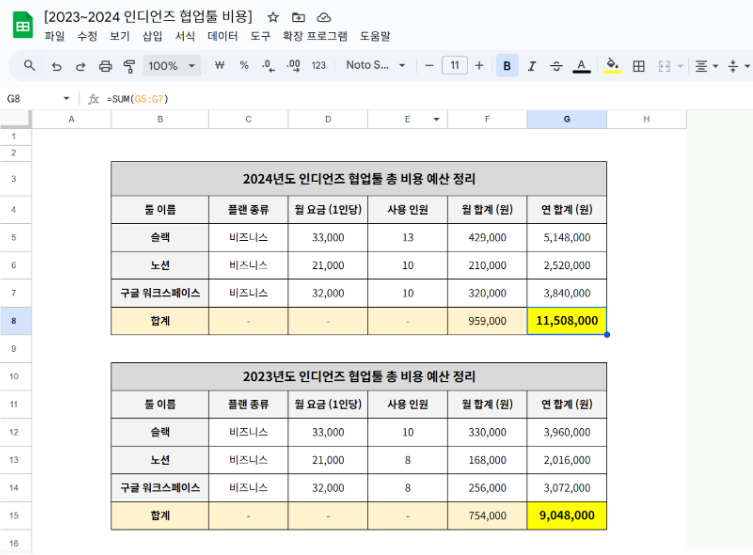
Task: Decrease font size with minus
Action: click(429, 65)
